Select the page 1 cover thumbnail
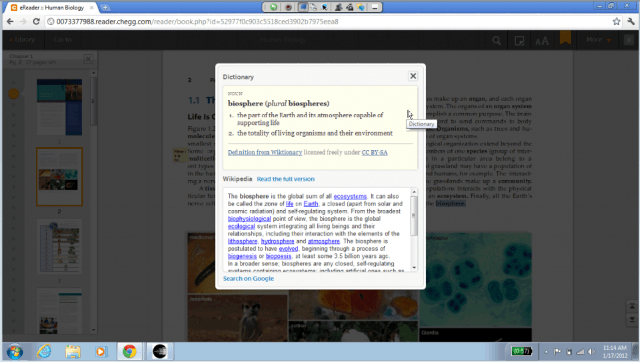The width and height of the screenshot is (640, 362). tap(59, 107)
